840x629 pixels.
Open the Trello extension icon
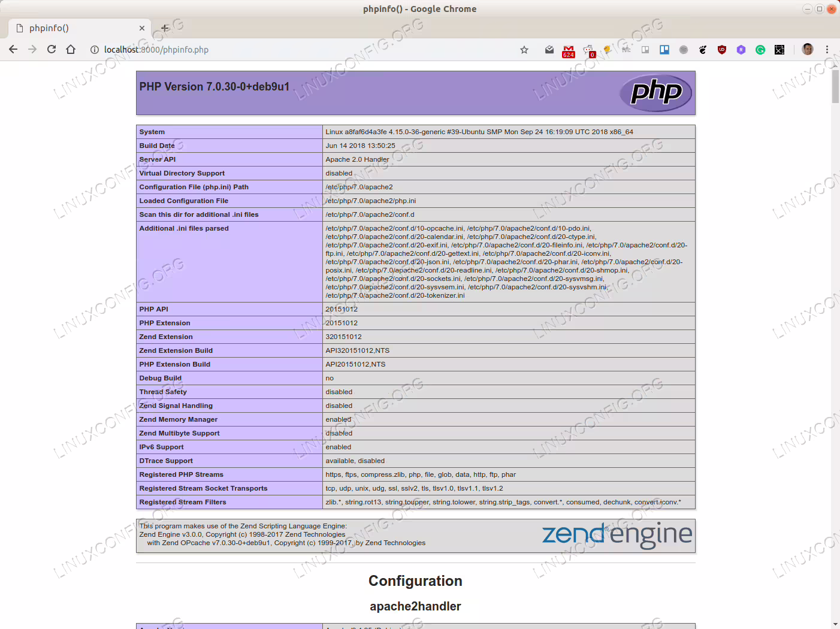click(x=664, y=50)
